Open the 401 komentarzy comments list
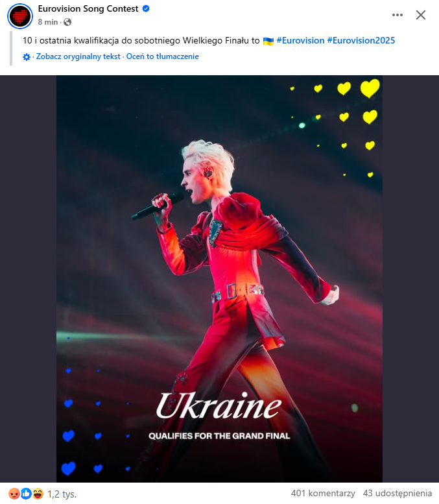 pyautogui.click(x=323, y=493)
